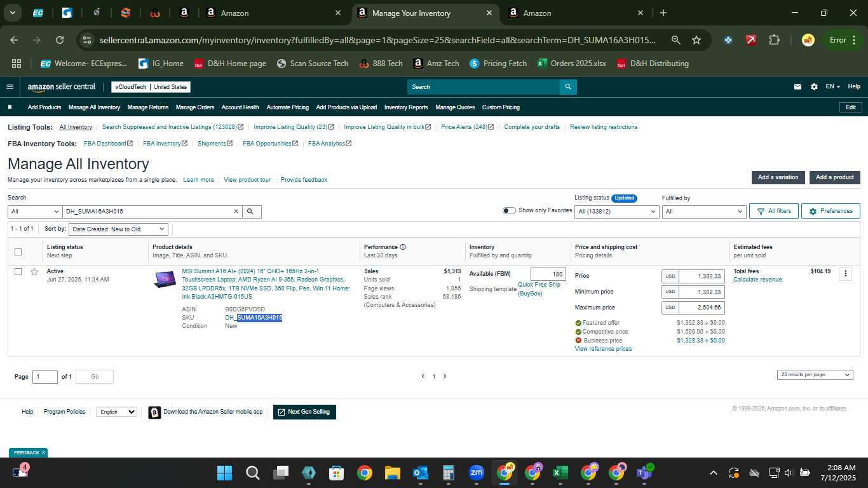Open Zoom from the taskbar

pyautogui.click(x=476, y=473)
